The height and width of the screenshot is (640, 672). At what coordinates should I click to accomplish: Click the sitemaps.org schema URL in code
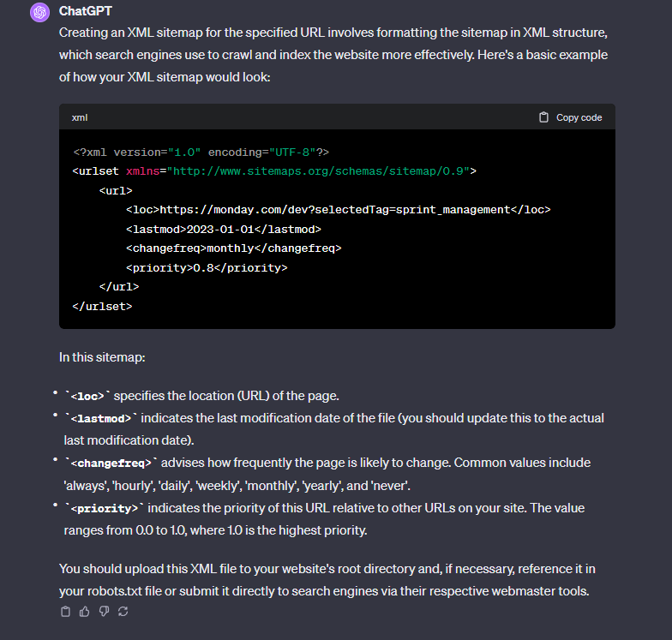click(x=321, y=170)
